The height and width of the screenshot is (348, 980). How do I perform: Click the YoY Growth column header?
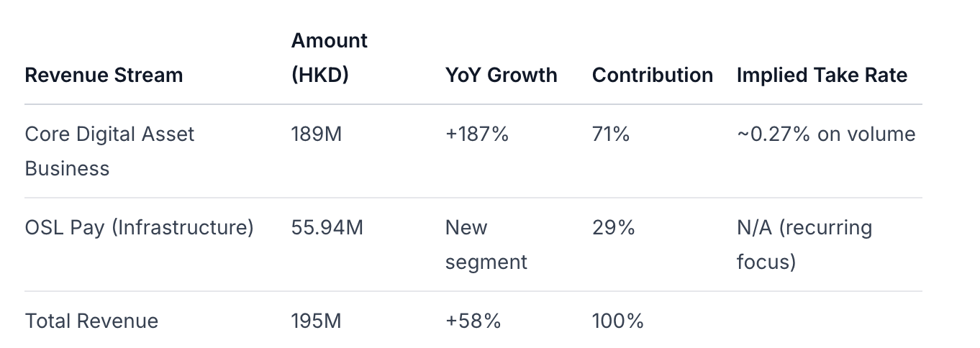501,75
